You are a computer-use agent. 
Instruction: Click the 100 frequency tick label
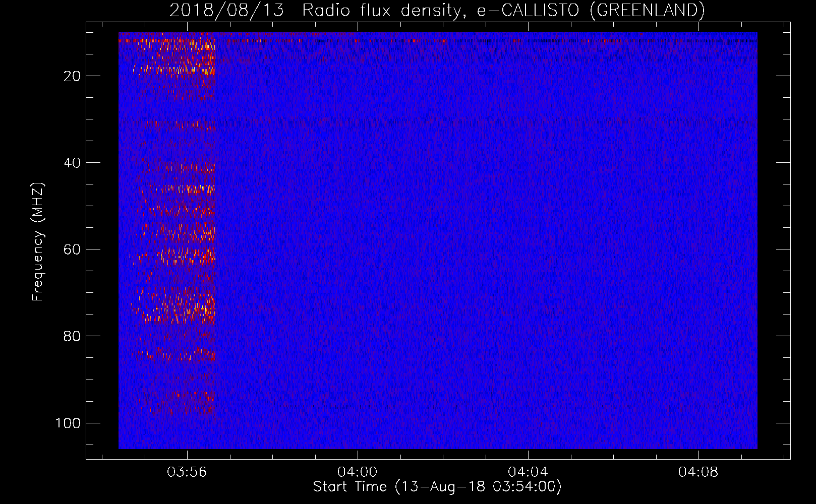click(x=69, y=423)
